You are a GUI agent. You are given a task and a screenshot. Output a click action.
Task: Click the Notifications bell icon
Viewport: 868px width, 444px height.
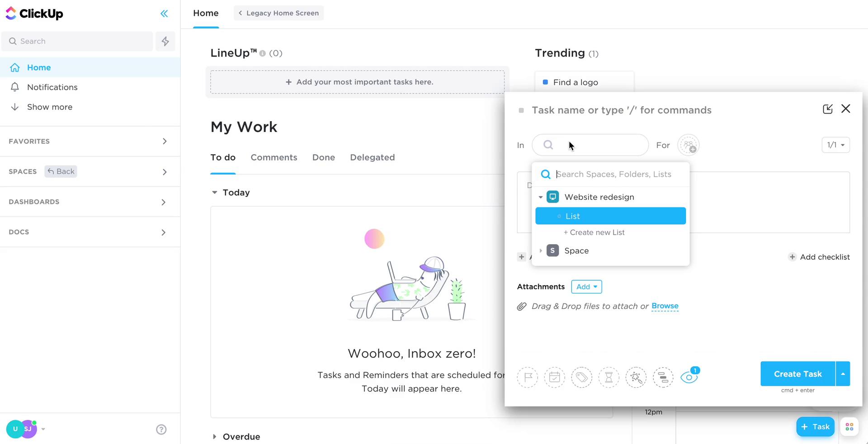click(x=15, y=87)
